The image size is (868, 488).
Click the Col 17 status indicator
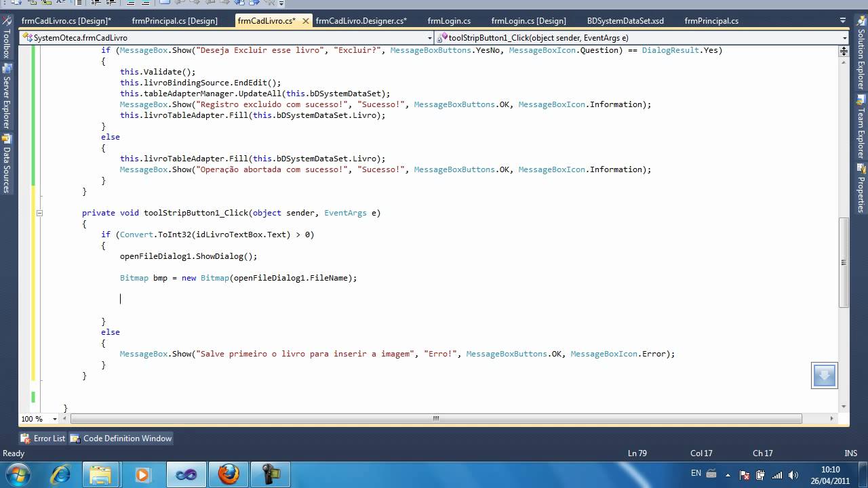[701, 453]
